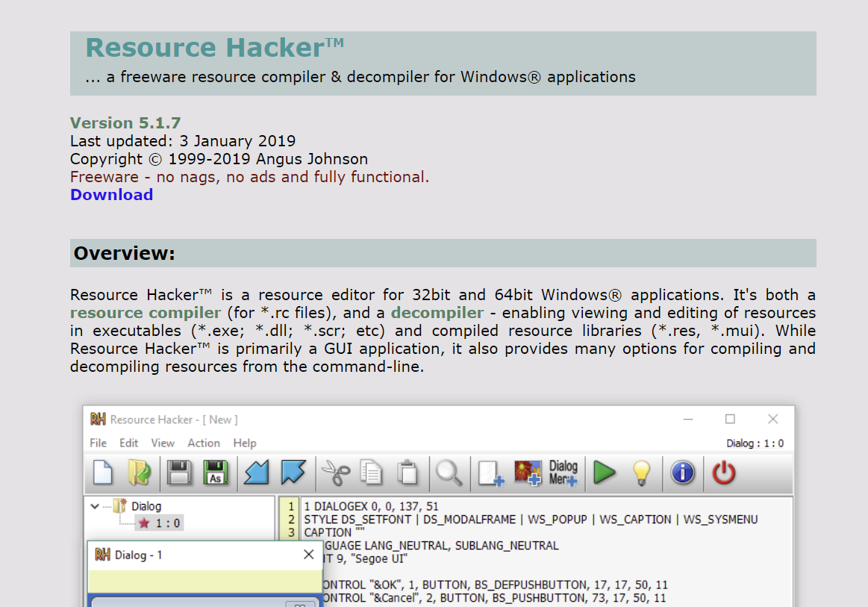Open the View menu
Viewport: 868px width, 607px height.
pos(162,443)
